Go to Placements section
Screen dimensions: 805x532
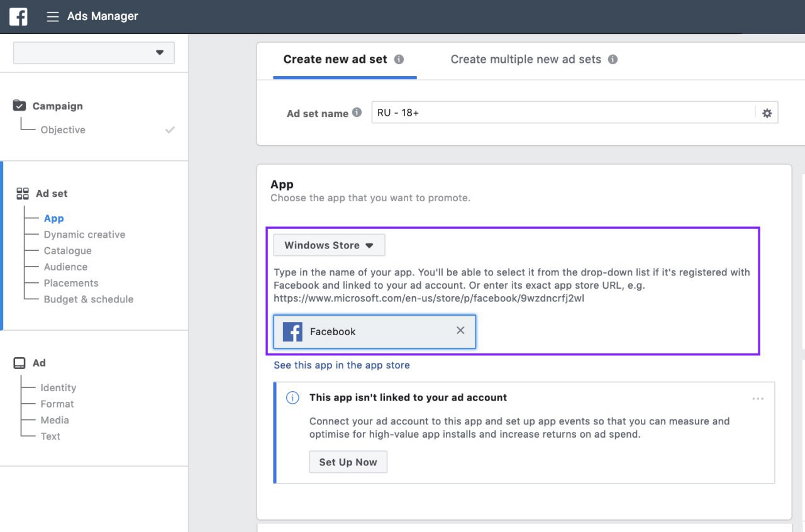tap(71, 283)
